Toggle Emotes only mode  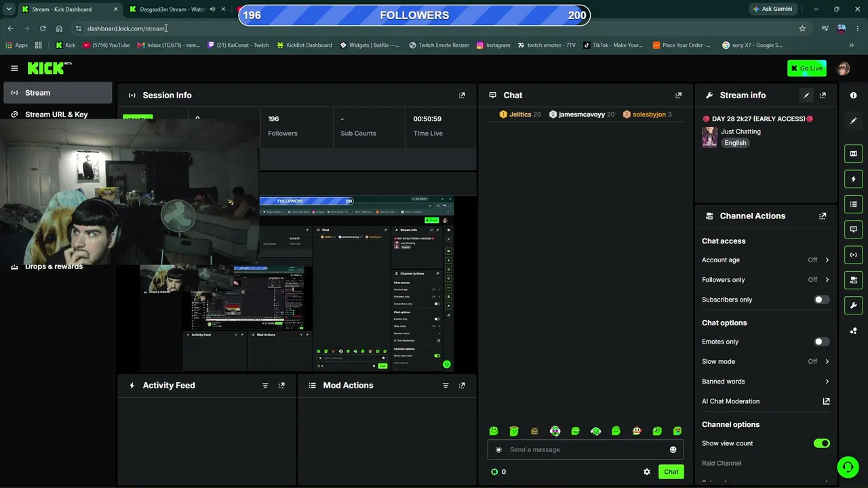(x=821, y=342)
